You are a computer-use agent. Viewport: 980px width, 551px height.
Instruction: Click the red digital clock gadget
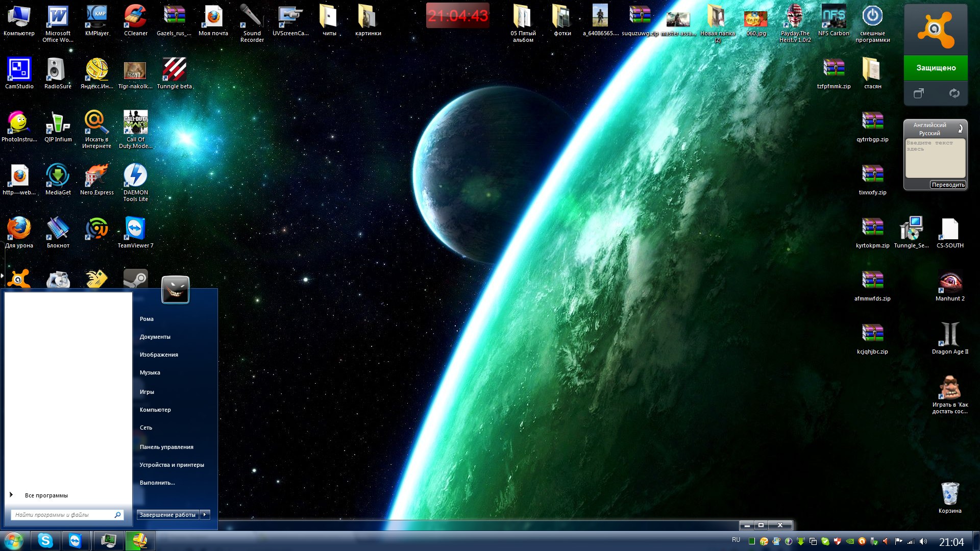tap(457, 16)
